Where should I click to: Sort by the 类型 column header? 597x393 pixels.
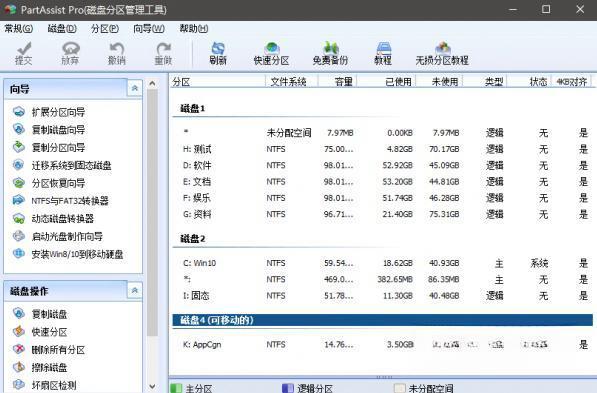485,81
